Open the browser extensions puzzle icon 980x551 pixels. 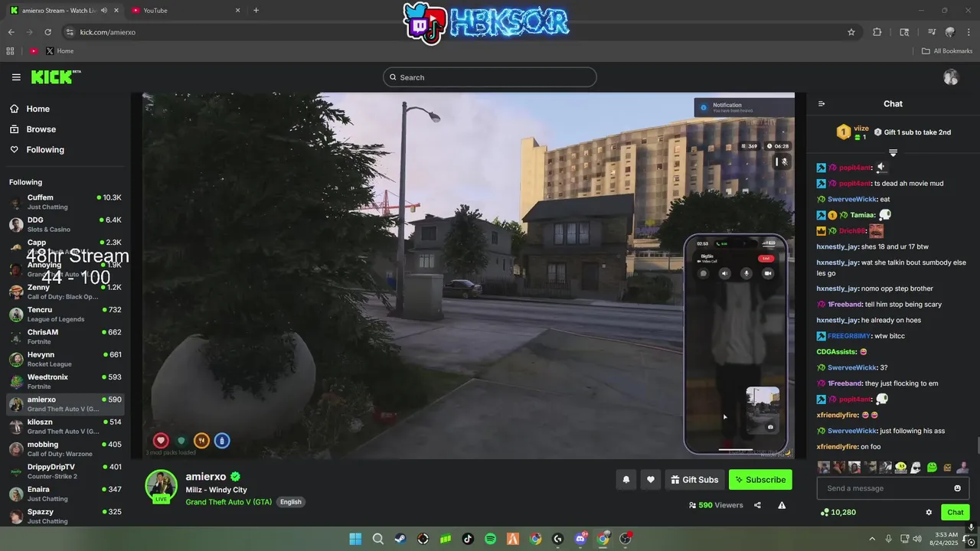click(877, 32)
